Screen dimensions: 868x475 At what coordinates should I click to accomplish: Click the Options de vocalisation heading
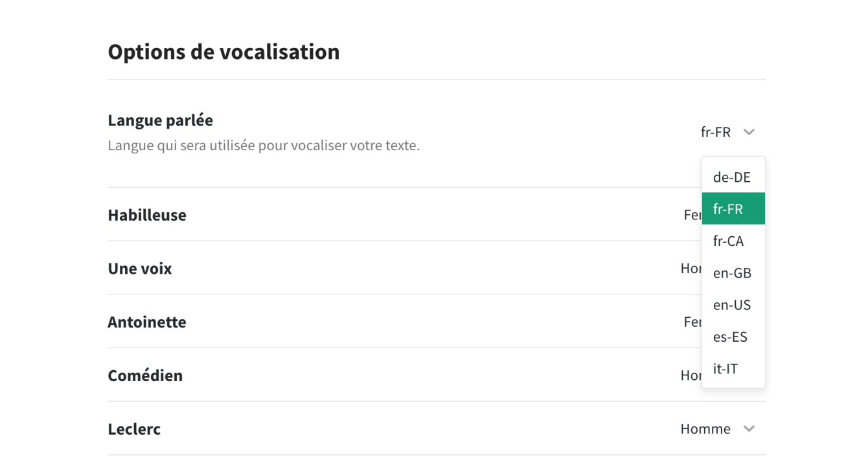(223, 51)
